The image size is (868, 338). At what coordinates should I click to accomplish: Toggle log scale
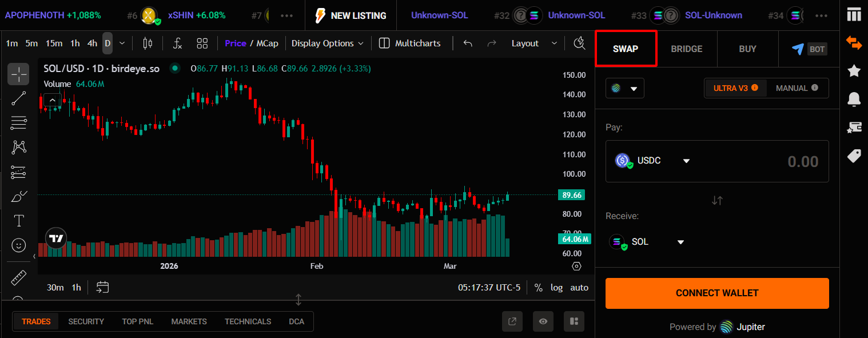[x=556, y=288]
